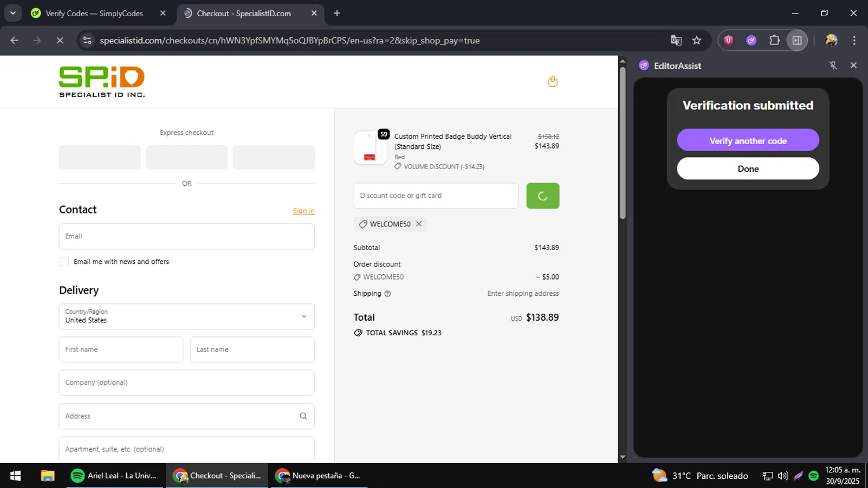Click the address search magnifier icon
This screenshot has height=488, width=868.
coord(303,416)
